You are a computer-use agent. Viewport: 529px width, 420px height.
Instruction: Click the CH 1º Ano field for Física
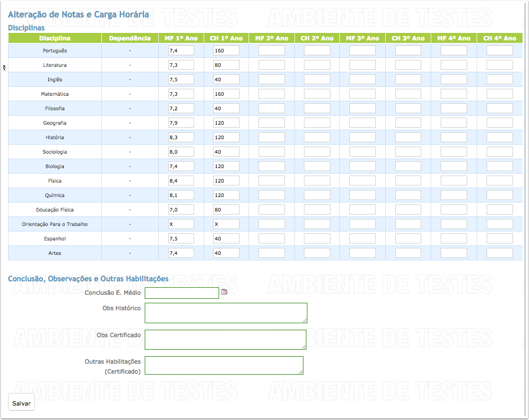click(227, 181)
